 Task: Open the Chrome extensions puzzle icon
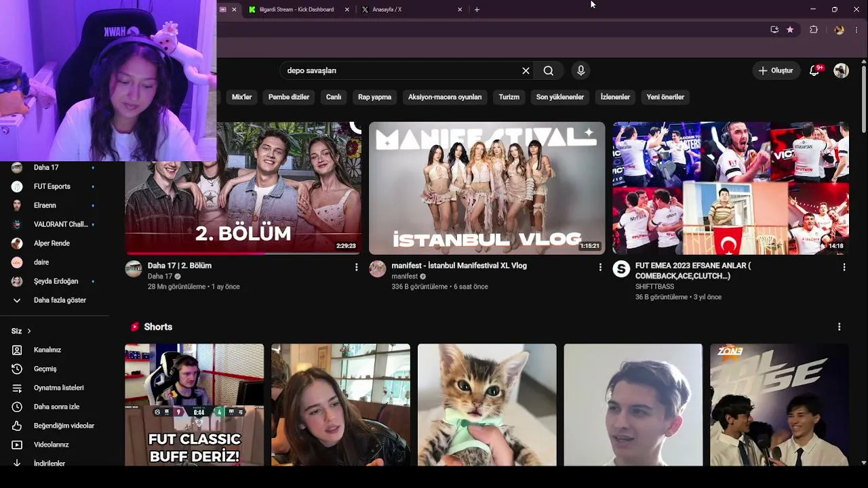814,30
